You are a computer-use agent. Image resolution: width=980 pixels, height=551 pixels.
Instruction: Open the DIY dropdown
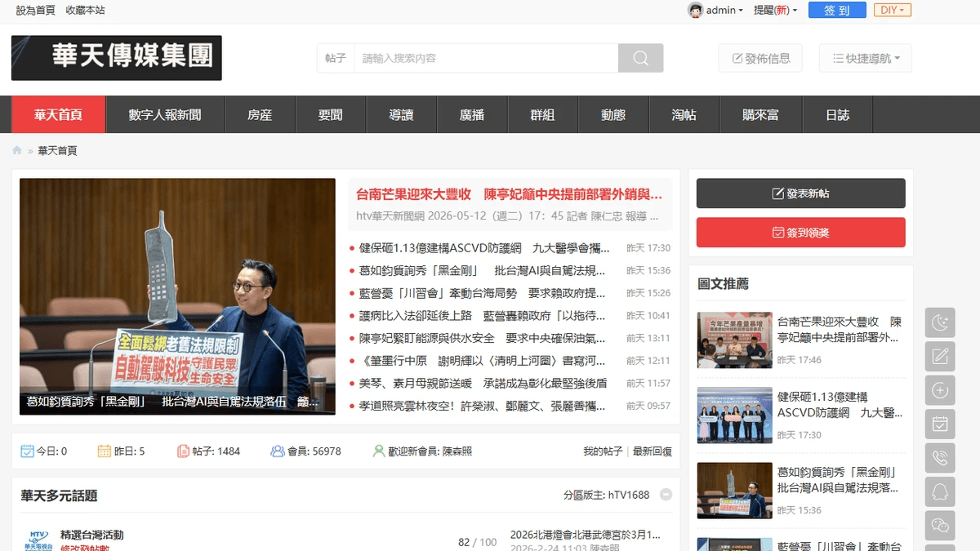coord(893,11)
